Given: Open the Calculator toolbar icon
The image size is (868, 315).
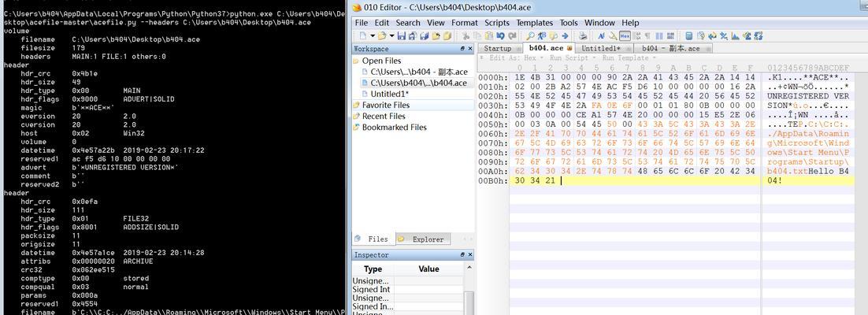Looking at the screenshot, I should (689, 36).
